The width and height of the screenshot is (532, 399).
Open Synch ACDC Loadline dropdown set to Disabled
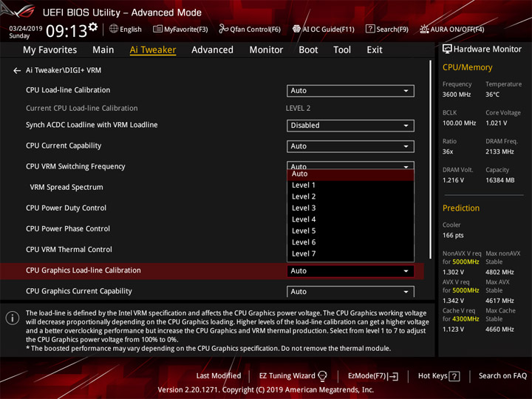(350, 125)
